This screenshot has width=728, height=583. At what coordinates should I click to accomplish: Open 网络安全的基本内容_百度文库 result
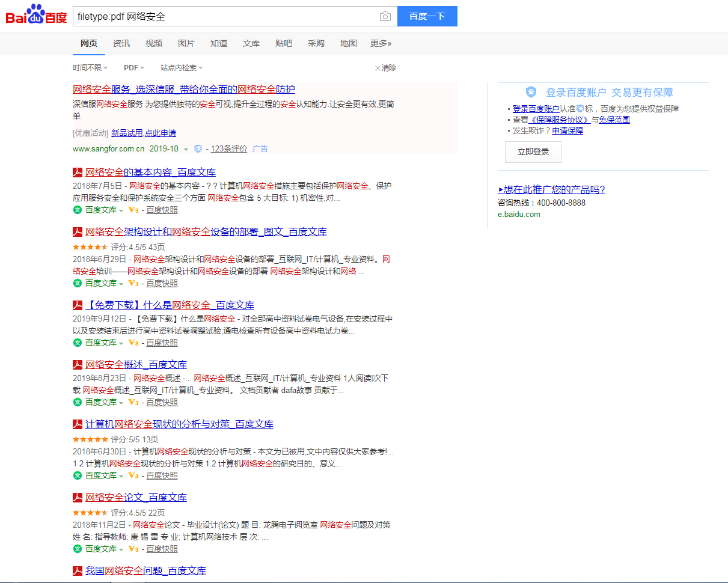tap(150, 172)
